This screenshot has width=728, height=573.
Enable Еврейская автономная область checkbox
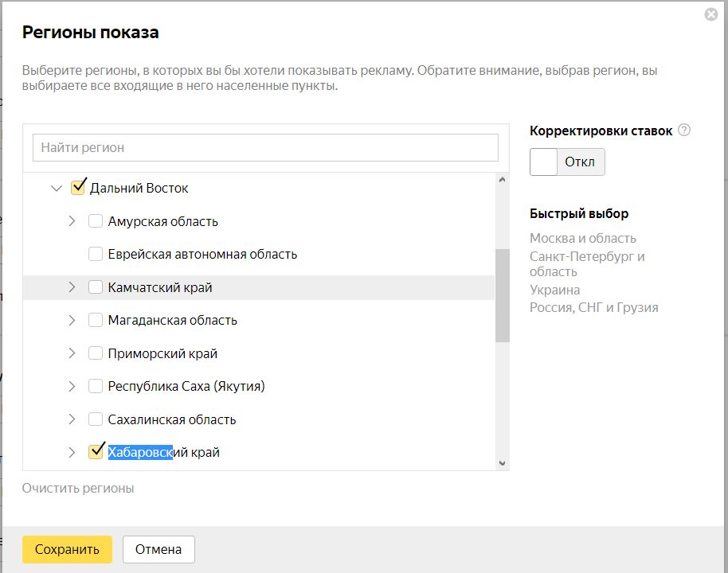(x=96, y=255)
